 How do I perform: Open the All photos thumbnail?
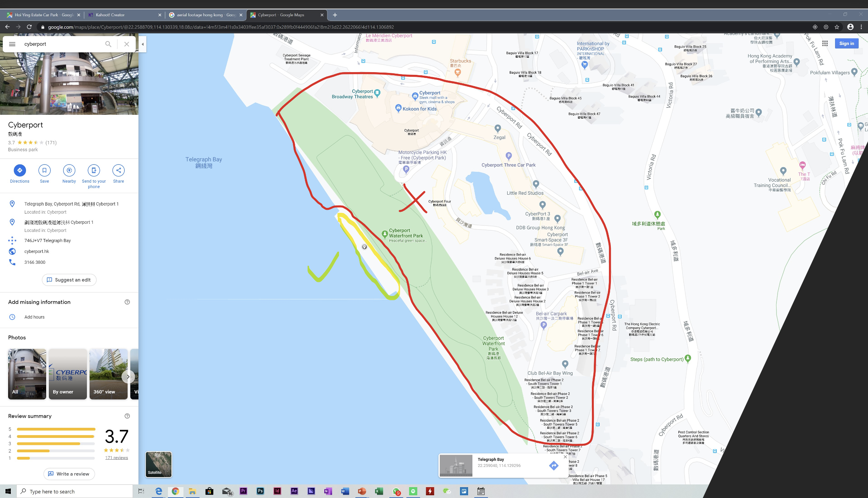click(27, 374)
